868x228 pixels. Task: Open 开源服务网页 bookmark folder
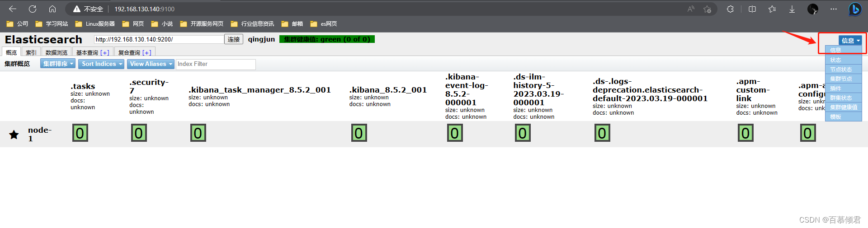(202, 24)
